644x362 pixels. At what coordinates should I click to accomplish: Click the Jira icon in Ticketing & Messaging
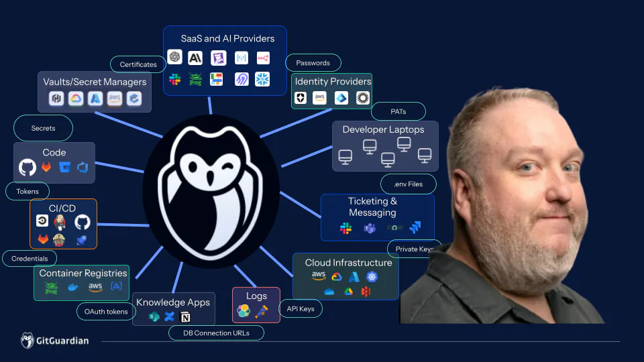[415, 227]
